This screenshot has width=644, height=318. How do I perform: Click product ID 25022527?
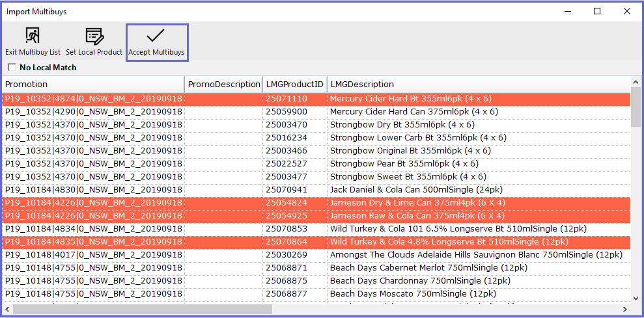pos(287,164)
